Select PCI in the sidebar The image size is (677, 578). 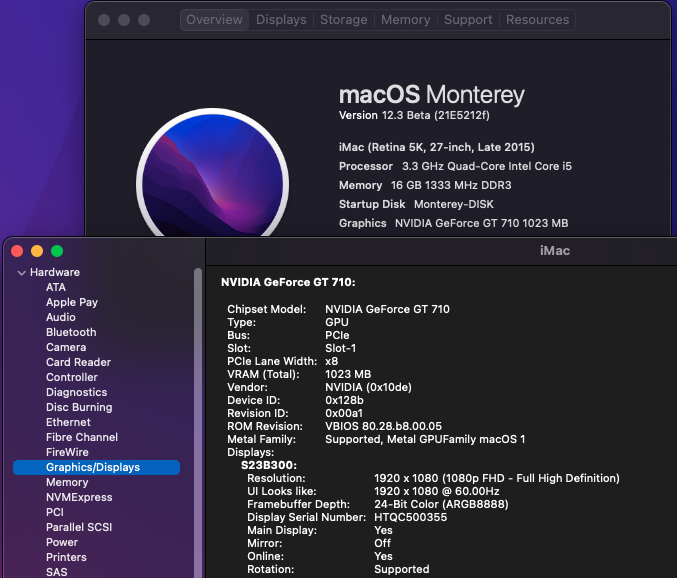coord(55,512)
